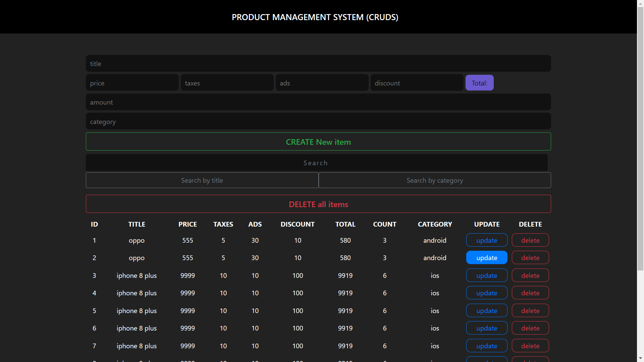Viewport: 644px width, 362px height.
Task: Focus the price input field
Action: (x=132, y=83)
